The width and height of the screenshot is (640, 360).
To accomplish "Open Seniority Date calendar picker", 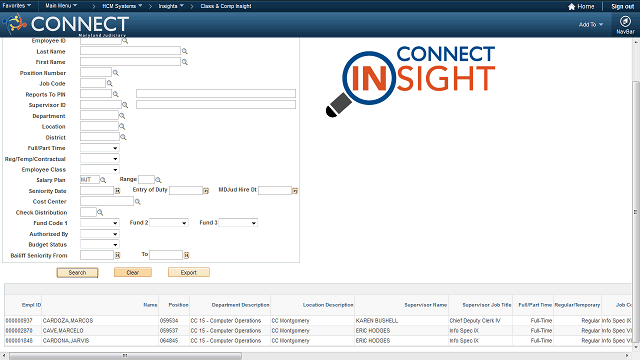I will click(118, 191).
